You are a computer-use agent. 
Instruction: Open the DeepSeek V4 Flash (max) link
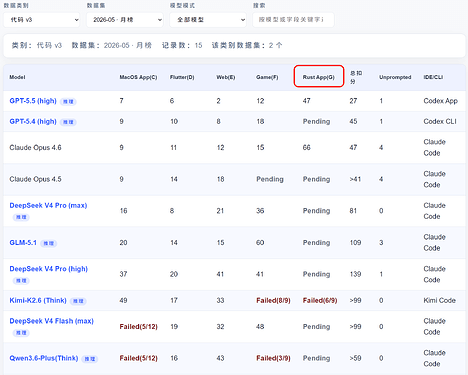52,321
